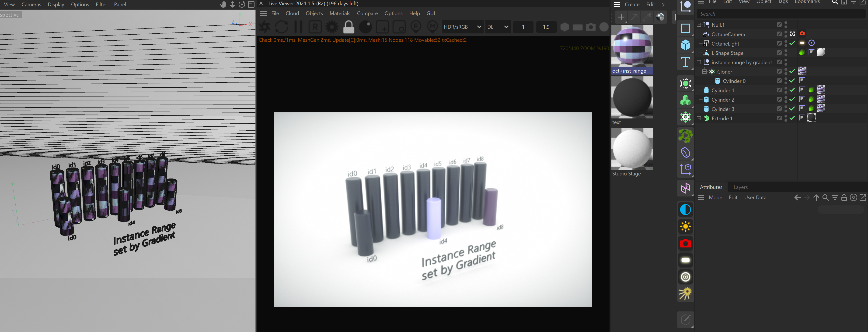Click the lock resolution padlock icon
The width and height of the screenshot is (868, 332).
pos(349,27)
